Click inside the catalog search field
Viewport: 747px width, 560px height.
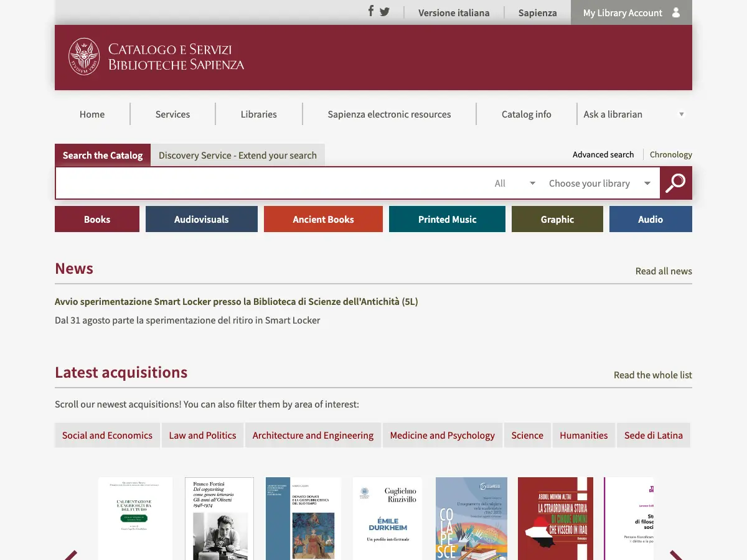271,184
